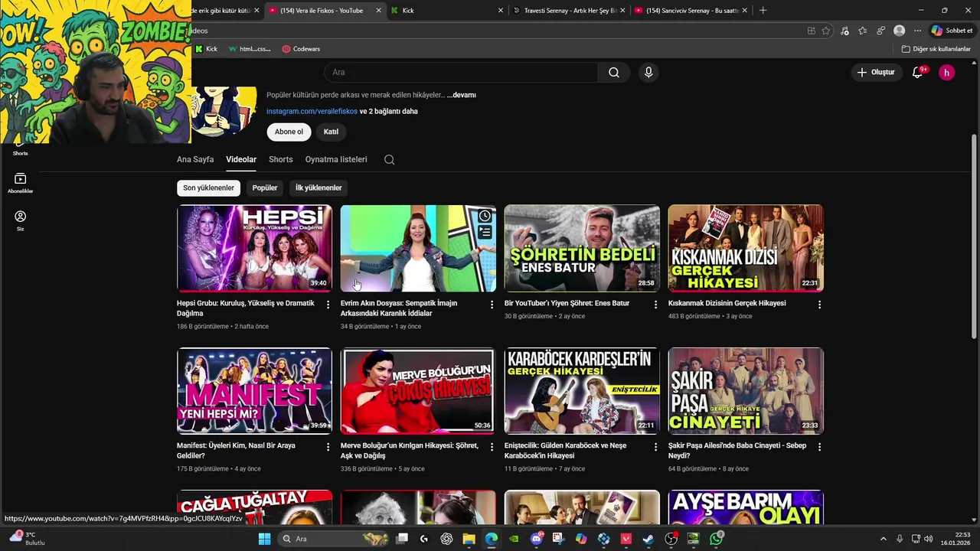Switch to the channel Shorts tab
The image size is (980, 551).
coord(280,160)
